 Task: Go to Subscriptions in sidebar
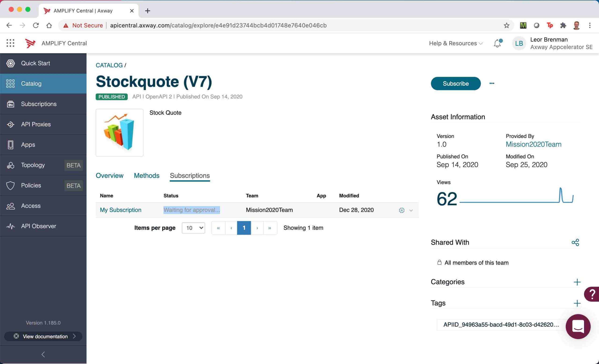pos(43,104)
